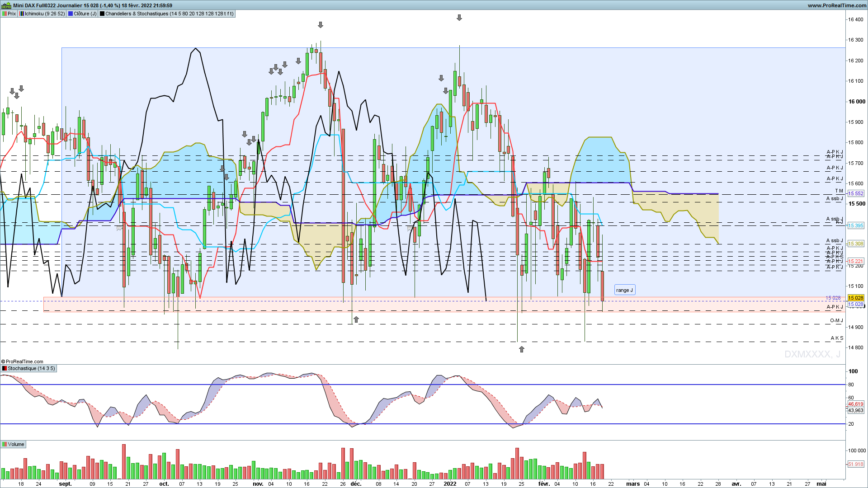
Task: Open the Prix indicator label
Action: pos(9,14)
